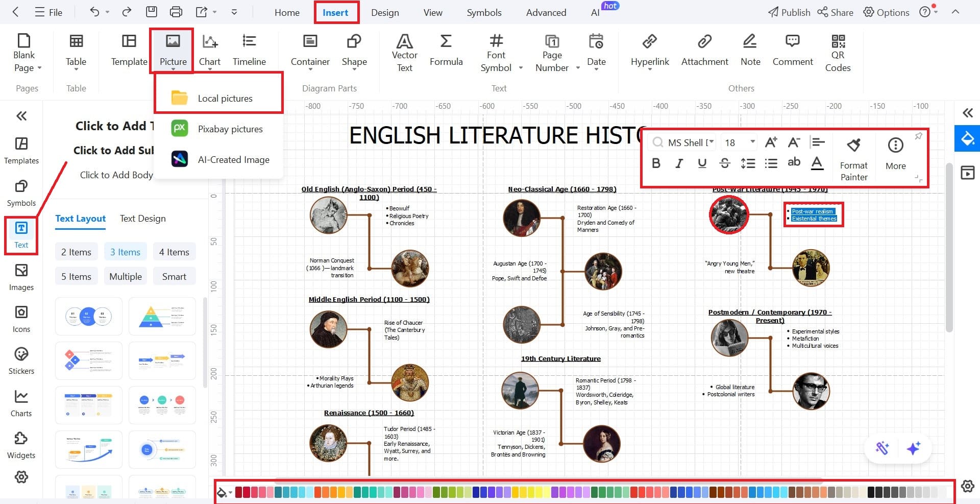Viewport: 980px width, 504px height.
Task: Expand the Page Number dropdown arrow
Action: (578, 68)
